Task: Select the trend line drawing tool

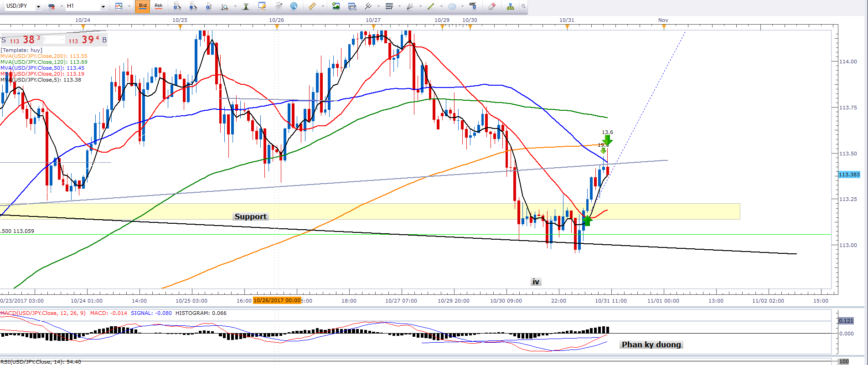Action: (x=430, y=6)
